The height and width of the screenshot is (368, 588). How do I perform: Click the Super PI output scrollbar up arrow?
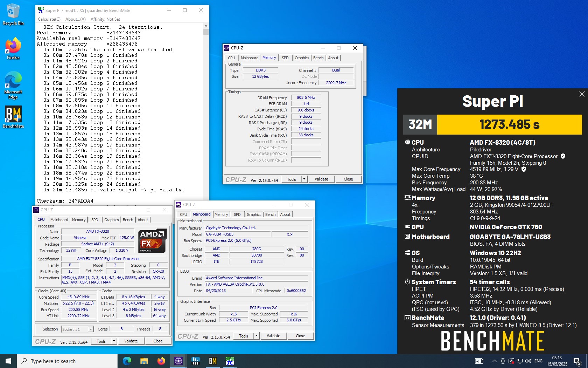click(206, 26)
